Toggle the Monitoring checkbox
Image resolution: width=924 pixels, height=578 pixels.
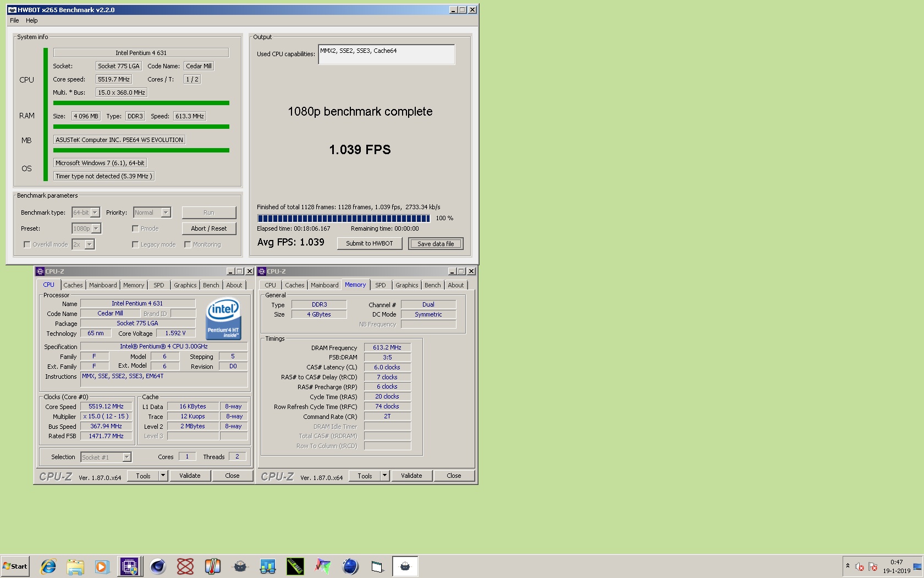(x=188, y=244)
